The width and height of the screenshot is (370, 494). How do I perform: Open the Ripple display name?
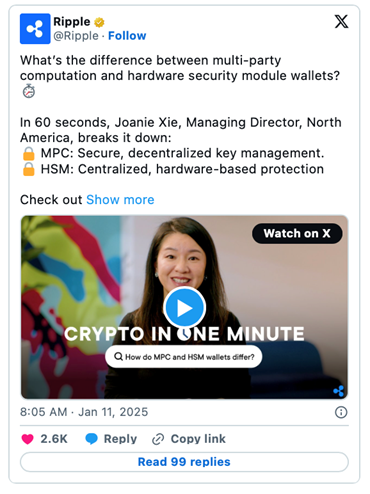tap(72, 22)
